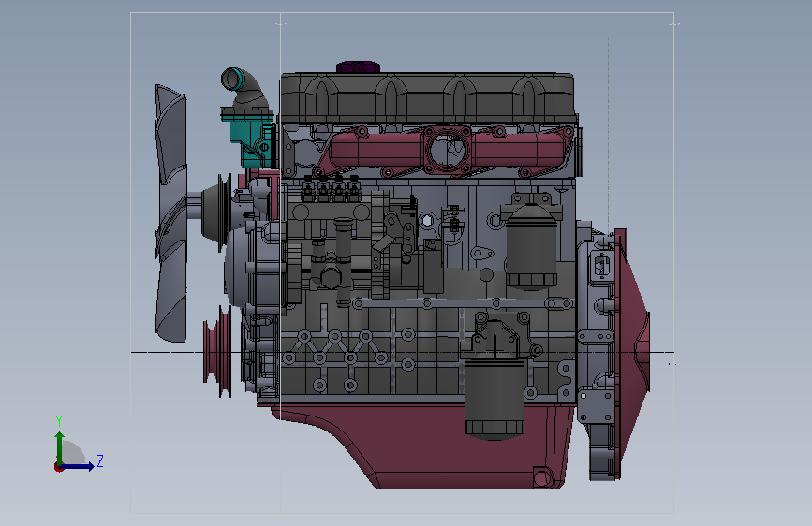Select the dark gray valve cover
Viewport: 812px width, 526px height.
coord(428,98)
